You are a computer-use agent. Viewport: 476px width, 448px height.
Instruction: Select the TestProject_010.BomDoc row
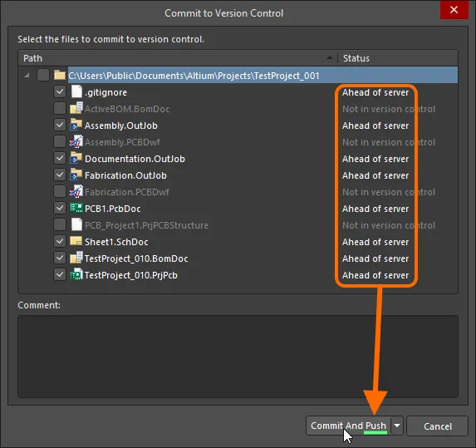coord(238,258)
